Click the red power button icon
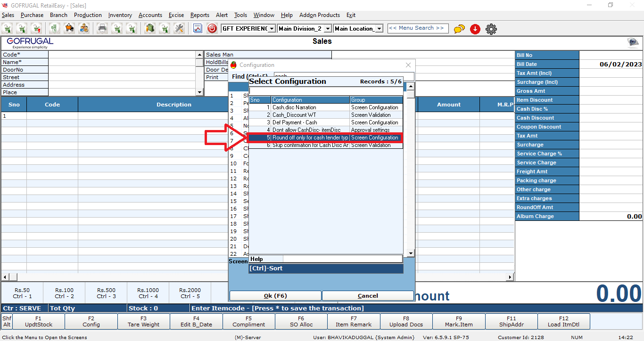644x341 pixels. (x=212, y=29)
